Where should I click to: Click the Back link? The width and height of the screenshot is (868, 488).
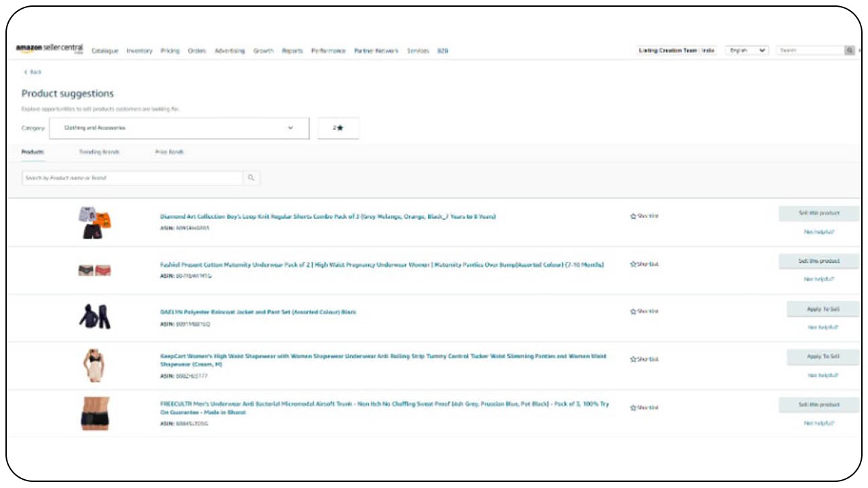click(x=33, y=72)
